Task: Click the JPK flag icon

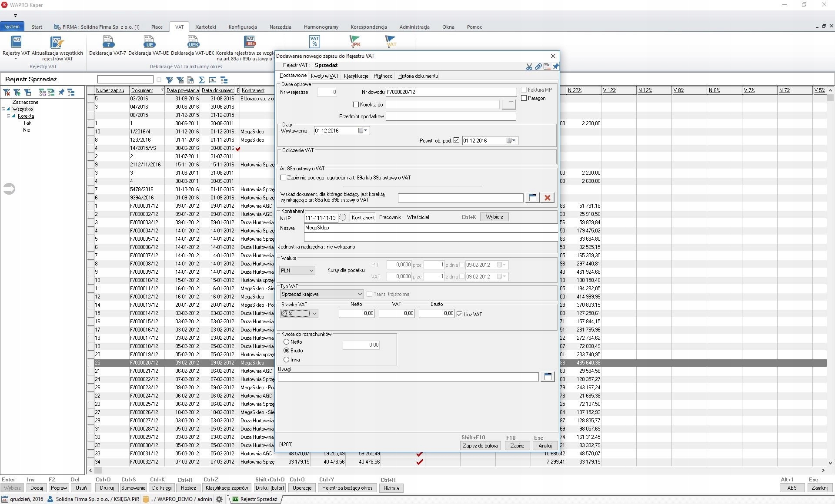Action: tap(355, 42)
